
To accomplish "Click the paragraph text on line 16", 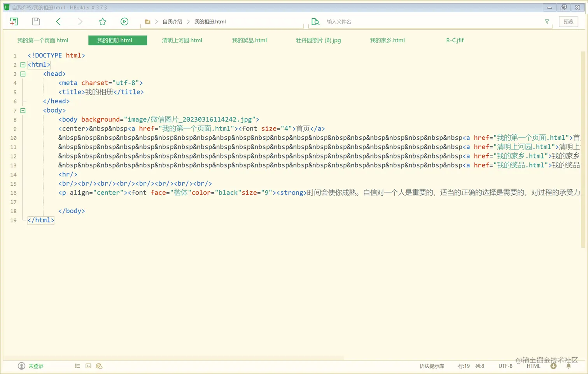I will (x=319, y=193).
